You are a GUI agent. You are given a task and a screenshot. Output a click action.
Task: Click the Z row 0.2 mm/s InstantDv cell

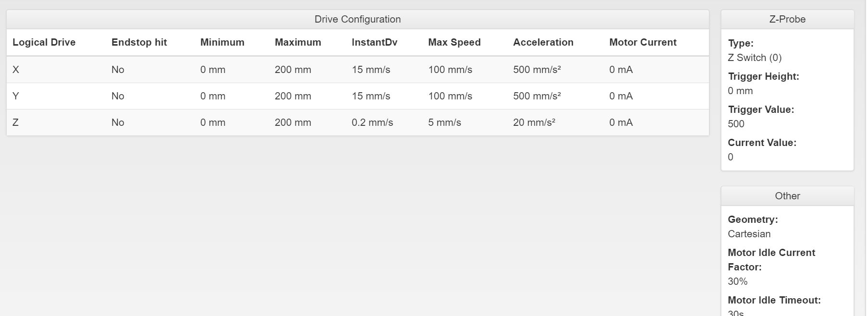point(372,122)
